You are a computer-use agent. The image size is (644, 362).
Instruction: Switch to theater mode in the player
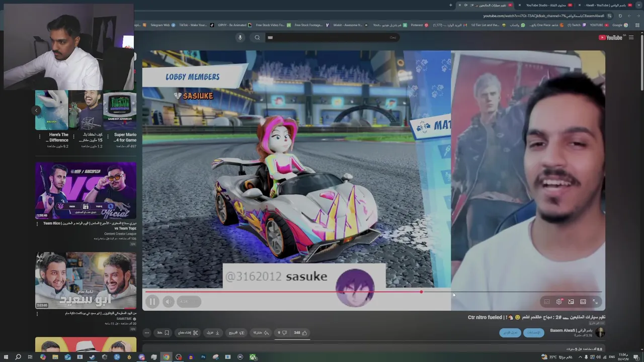(583, 302)
